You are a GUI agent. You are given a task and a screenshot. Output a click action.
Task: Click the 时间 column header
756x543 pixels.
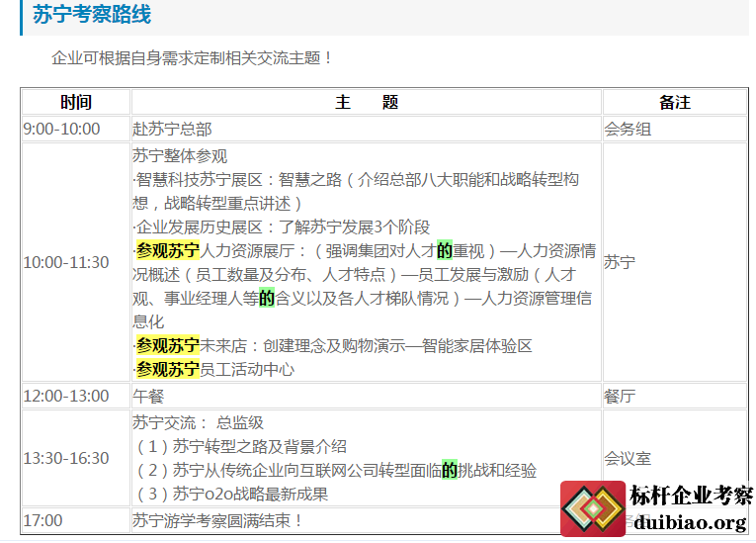coord(76,102)
